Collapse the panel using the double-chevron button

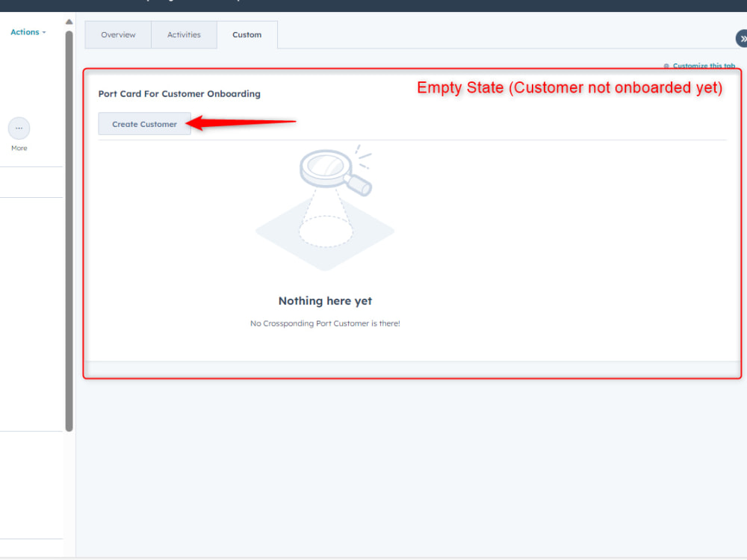click(743, 38)
